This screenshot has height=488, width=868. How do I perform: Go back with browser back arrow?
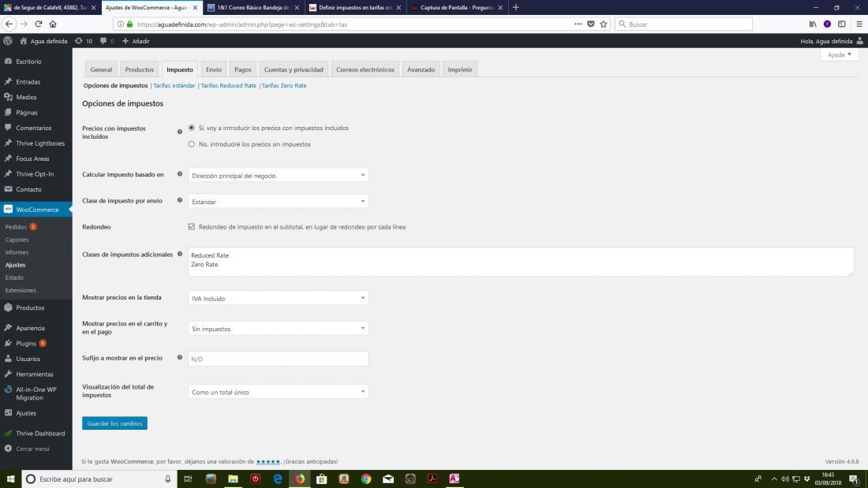coord(9,24)
